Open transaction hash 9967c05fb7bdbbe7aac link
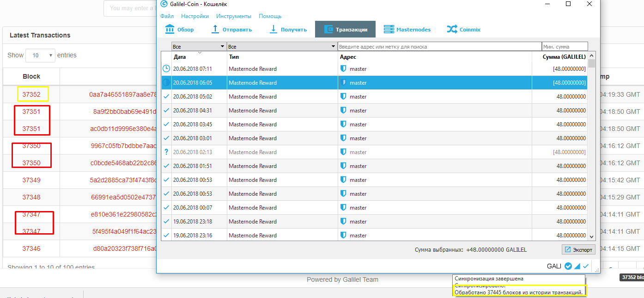Viewport: 644px width, 298px height. (124, 146)
